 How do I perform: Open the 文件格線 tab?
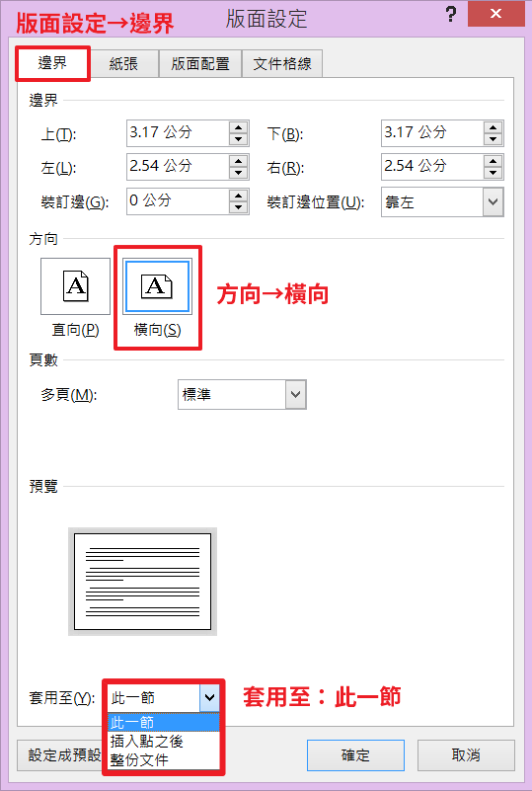pos(282,63)
